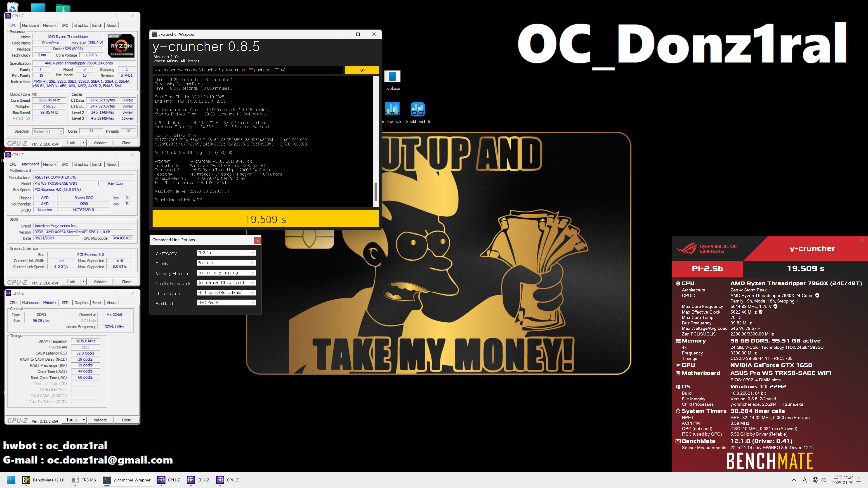Open Bench tab in middle CPU-Z window
868x488 pixels.
[x=97, y=164]
